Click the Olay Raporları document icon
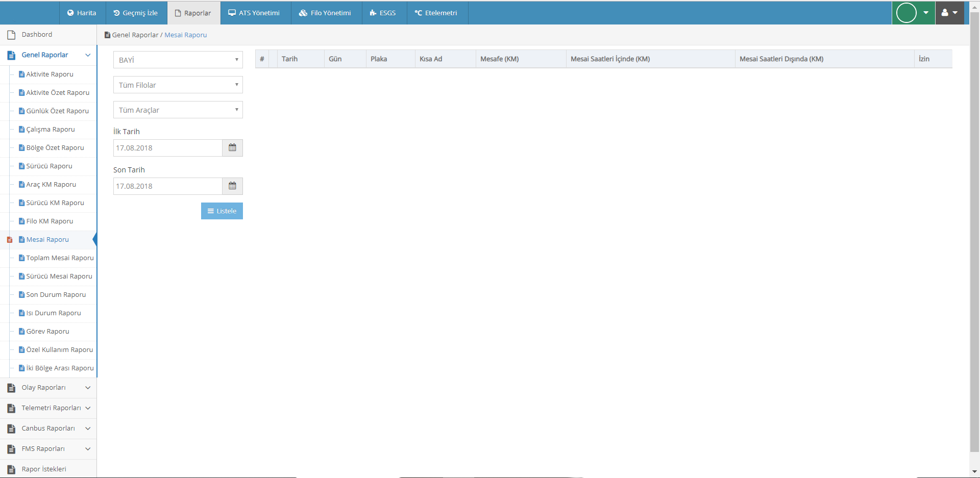 click(x=11, y=388)
